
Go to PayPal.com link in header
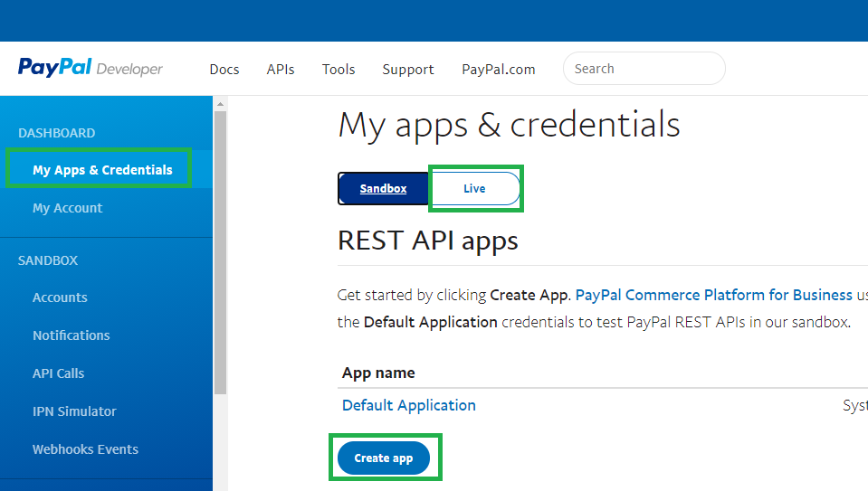tap(498, 69)
